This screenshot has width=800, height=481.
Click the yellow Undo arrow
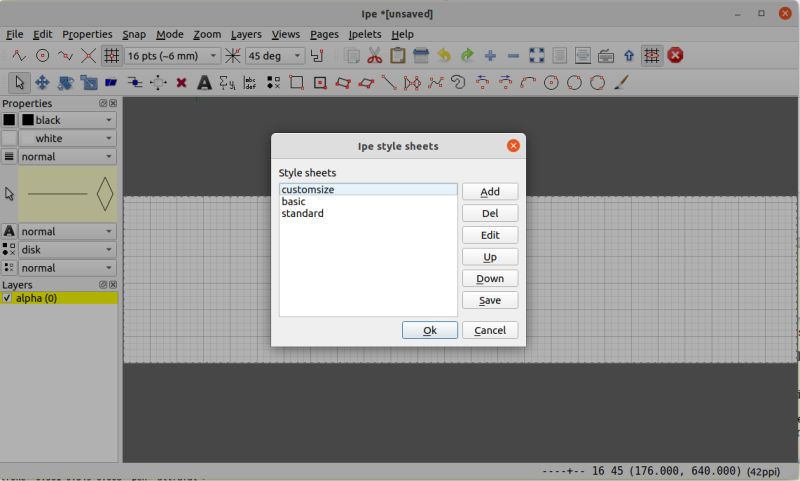tap(444, 56)
